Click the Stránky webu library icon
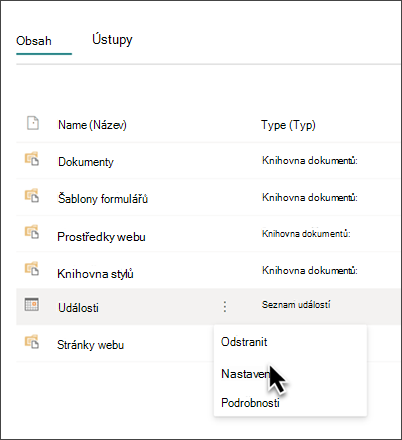The image size is (402, 440). pos(32,342)
